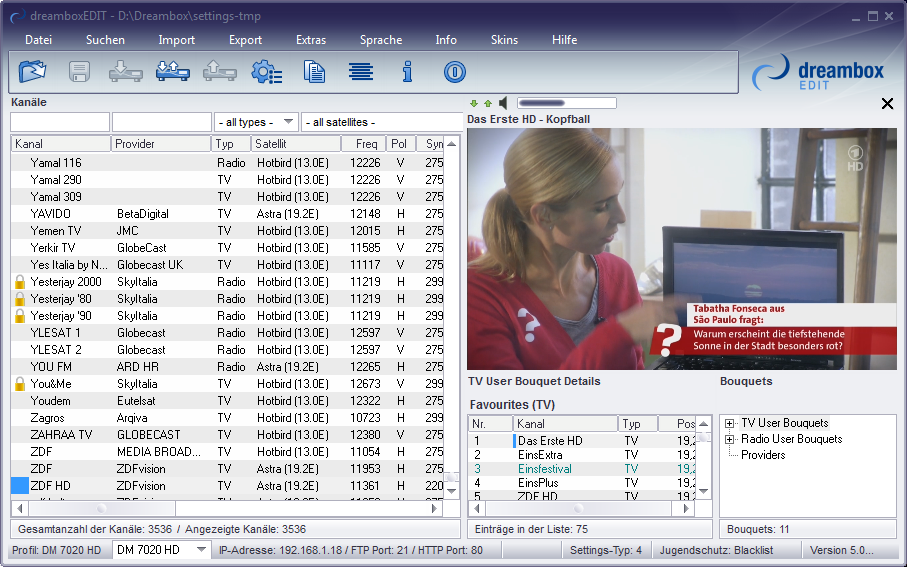Click the round power icon in toolbar
This screenshot has height=567, width=907.
tap(455, 72)
